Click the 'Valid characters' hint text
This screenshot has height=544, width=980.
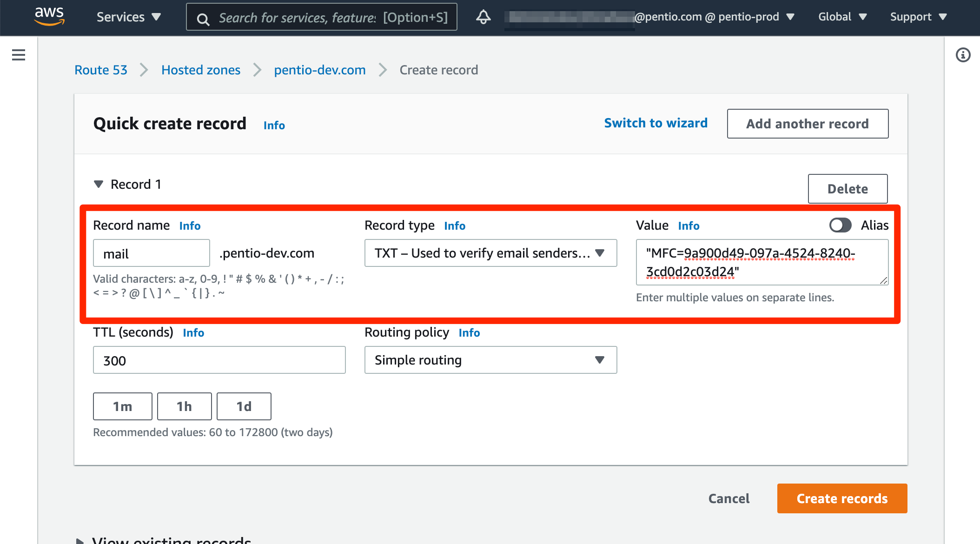pos(219,286)
